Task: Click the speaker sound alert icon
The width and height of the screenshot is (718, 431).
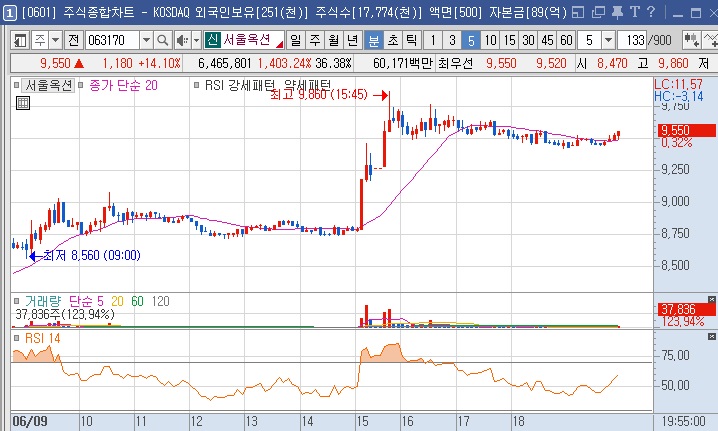Action: [x=183, y=40]
